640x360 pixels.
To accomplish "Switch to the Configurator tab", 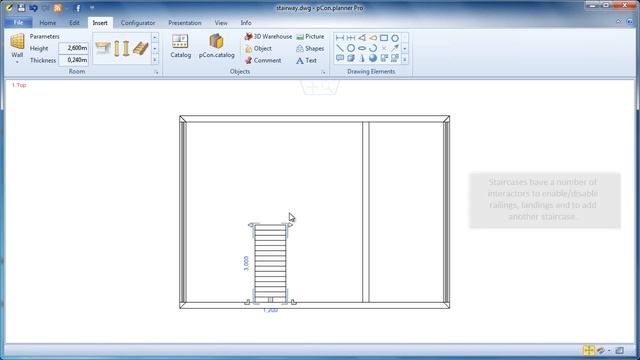I will point(138,23).
